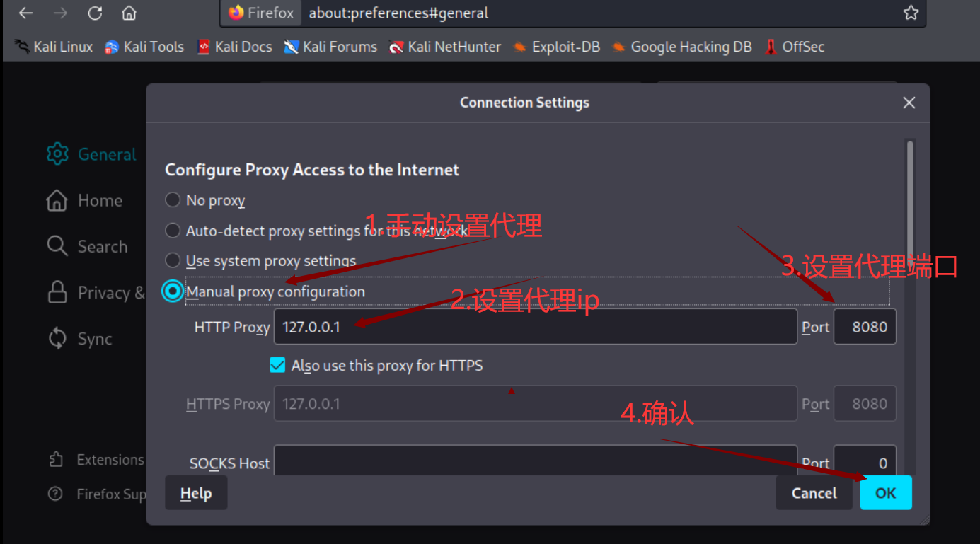Click the OK button
Image resolution: width=980 pixels, height=544 pixels.
tap(885, 493)
